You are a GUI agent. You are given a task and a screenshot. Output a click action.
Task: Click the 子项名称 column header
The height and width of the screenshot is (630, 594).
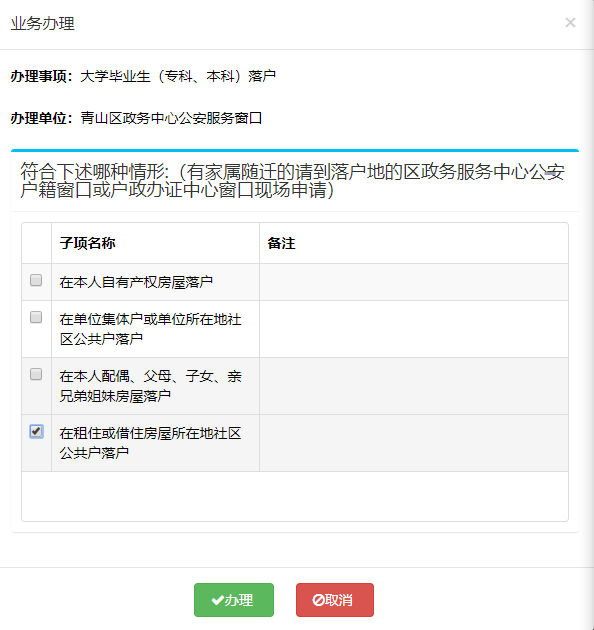87,243
